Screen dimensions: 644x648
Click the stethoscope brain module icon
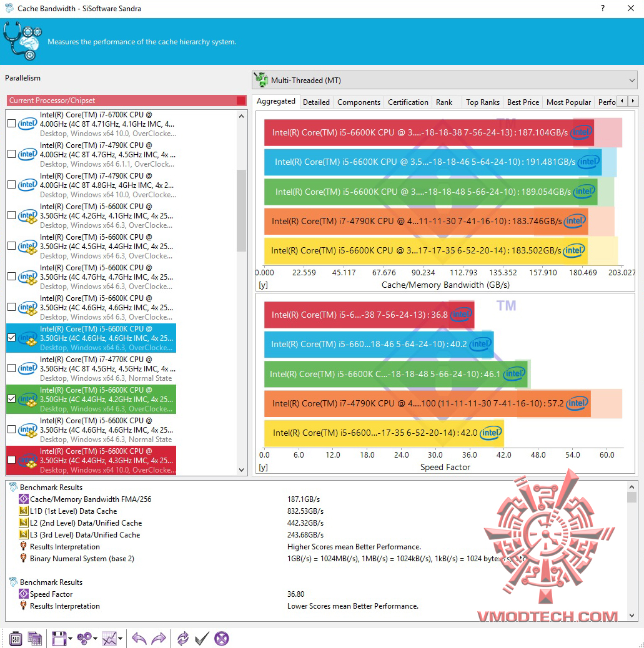point(22,41)
